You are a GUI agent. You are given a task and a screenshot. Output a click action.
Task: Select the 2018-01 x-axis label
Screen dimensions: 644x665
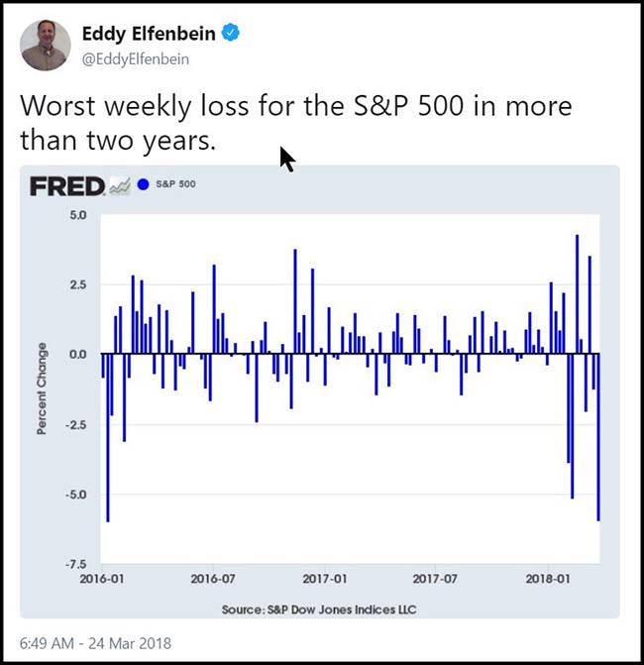click(546, 577)
